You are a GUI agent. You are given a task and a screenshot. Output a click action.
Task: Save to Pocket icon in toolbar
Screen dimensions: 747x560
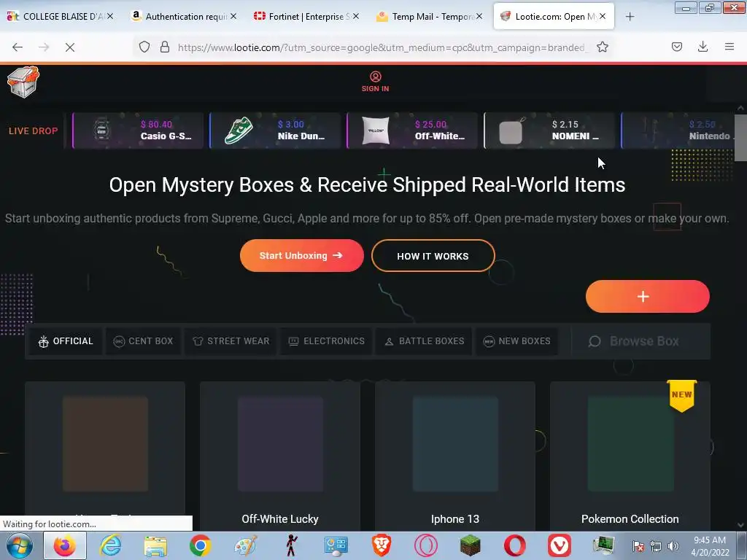(x=677, y=47)
